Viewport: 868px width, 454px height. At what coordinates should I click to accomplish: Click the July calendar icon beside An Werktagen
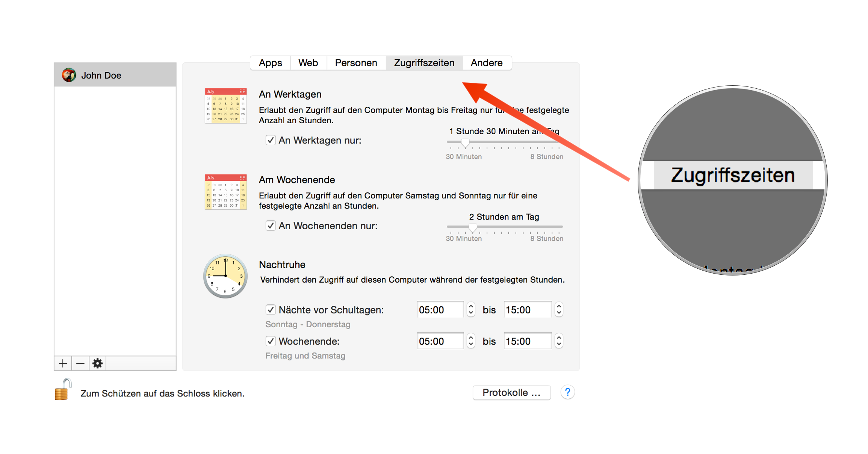tap(225, 105)
